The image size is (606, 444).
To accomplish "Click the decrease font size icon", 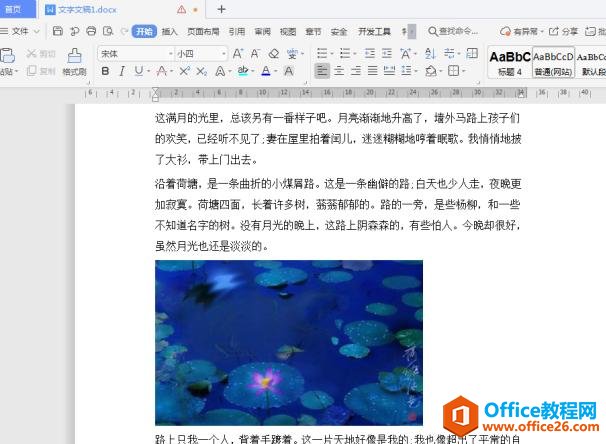I will coord(254,53).
